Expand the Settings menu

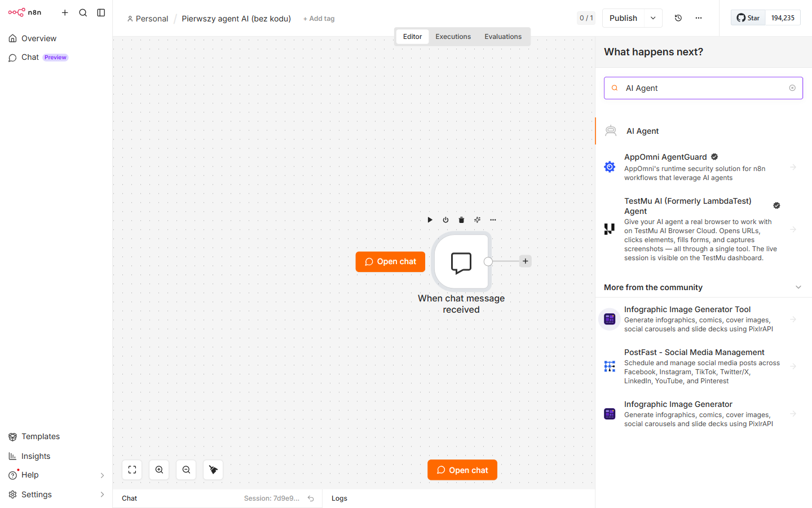click(x=56, y=494)
